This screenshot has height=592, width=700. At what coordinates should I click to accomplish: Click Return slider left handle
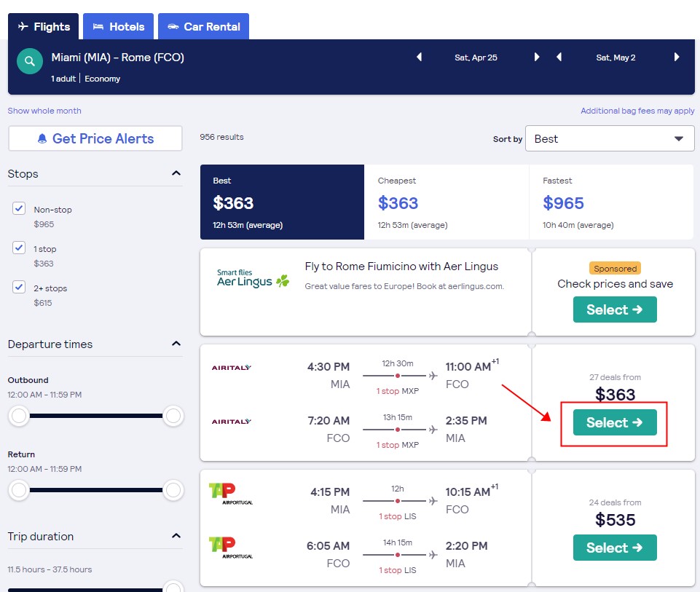(x=19, y=490)
